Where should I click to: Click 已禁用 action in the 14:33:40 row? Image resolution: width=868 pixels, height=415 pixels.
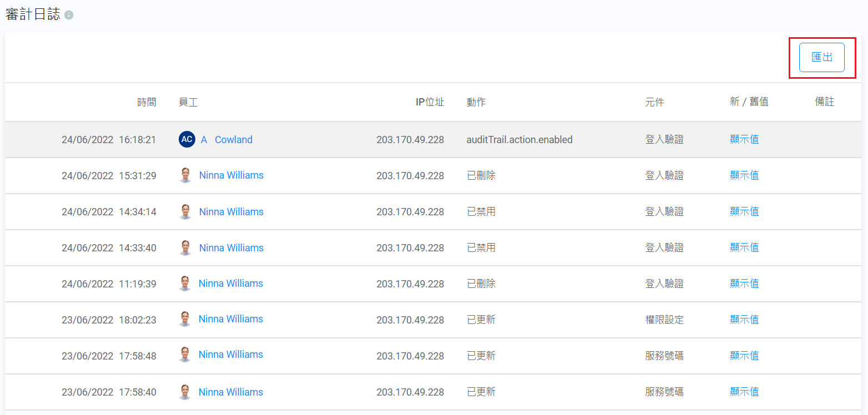coord(481,248)
